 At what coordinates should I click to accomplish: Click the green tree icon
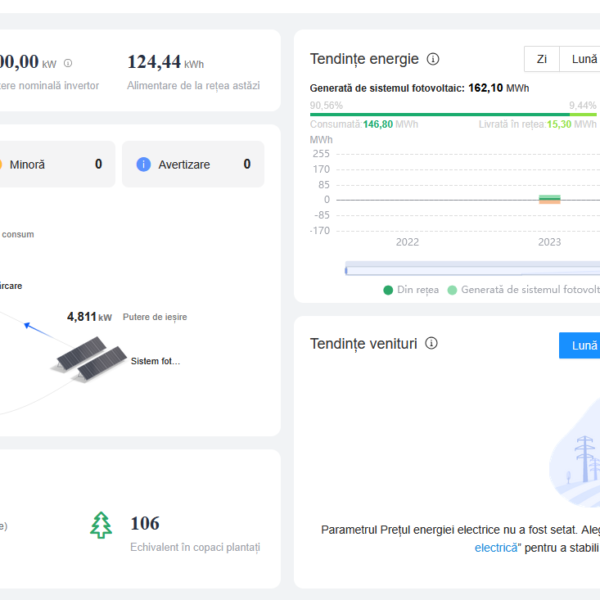coord(101,525)
